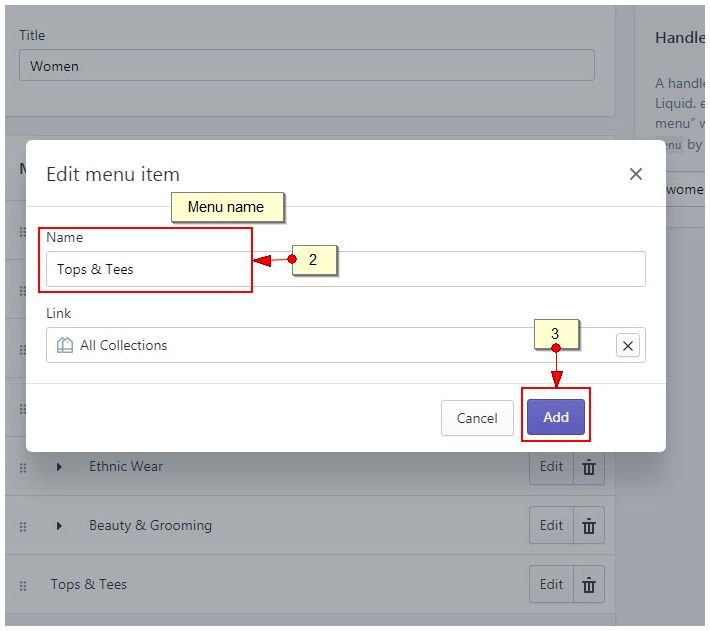Edit the Beauty & Grooming menu item
Image resolution: width=710 pixels, height=631 pixels.
(x=551, y=526)
